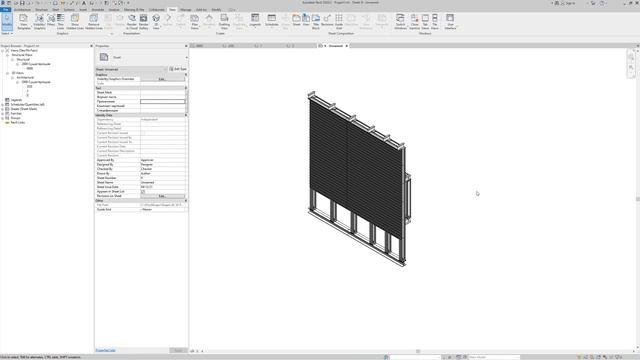Viewport: 640px width, 360px height.
Task: Open the Properties help link
Action: click(105, 350)
